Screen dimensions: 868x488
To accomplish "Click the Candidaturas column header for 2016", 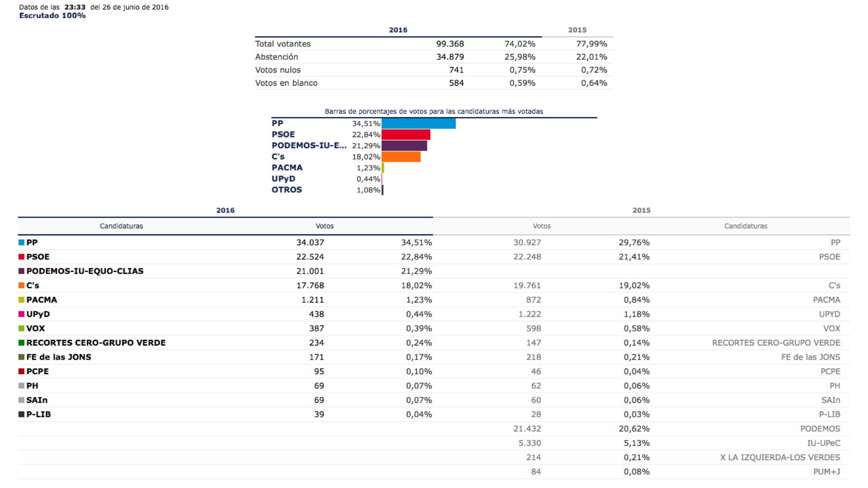I will 121,226.
